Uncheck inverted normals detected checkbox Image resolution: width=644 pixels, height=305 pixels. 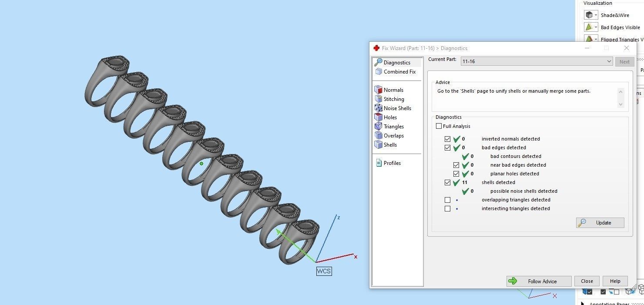click(x=447, y=139)
